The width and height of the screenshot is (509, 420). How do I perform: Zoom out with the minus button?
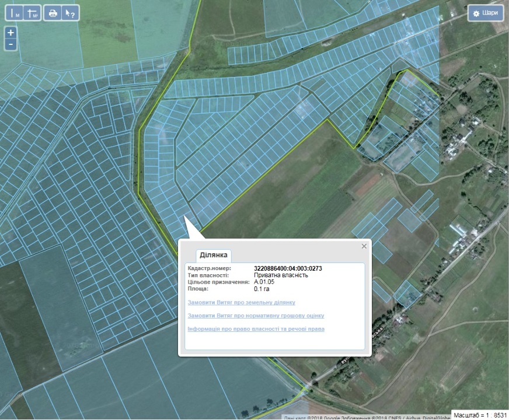click(x=11, y=44)
